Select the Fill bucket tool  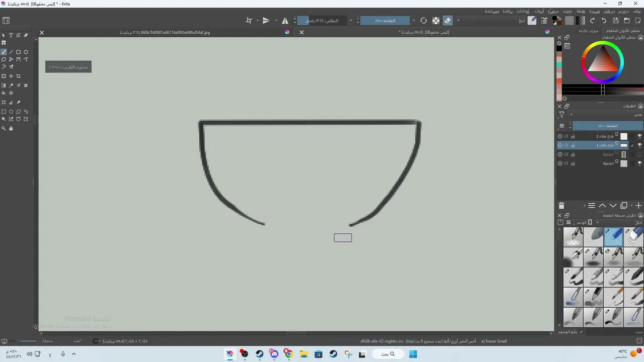[4, 93]
